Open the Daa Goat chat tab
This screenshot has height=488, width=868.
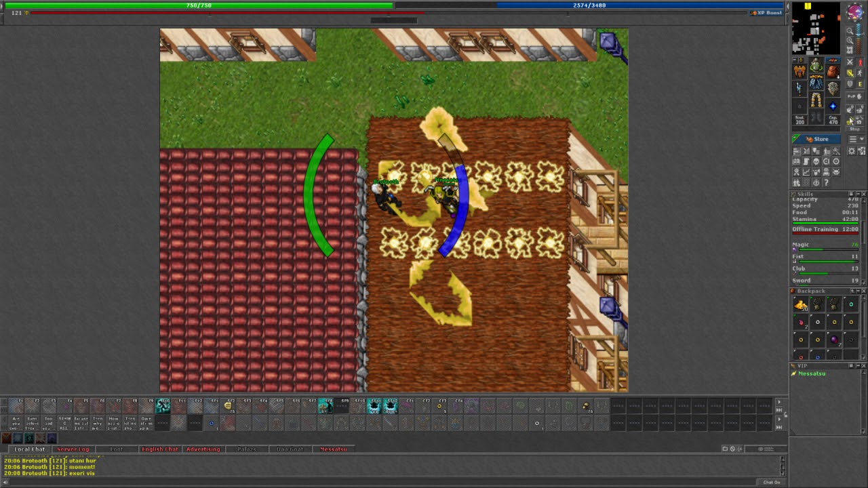tap(290, 449)
